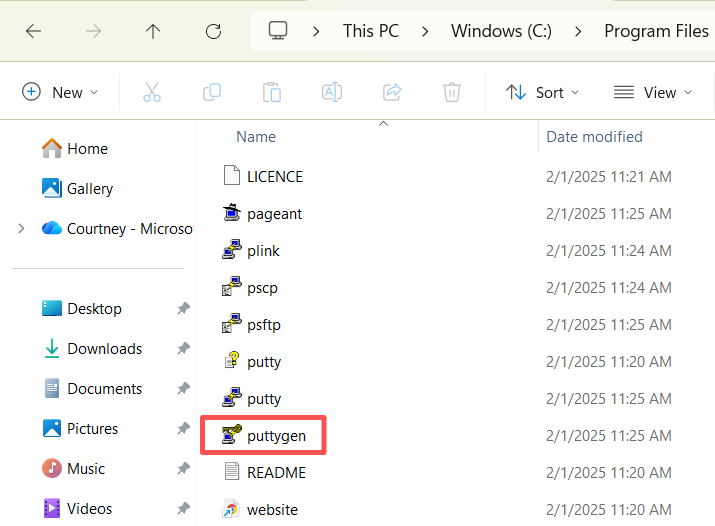Unpin Desktop using its pin icon
Image resolution: width=715 pixels, height=526 pixels.
pos(183,309)
